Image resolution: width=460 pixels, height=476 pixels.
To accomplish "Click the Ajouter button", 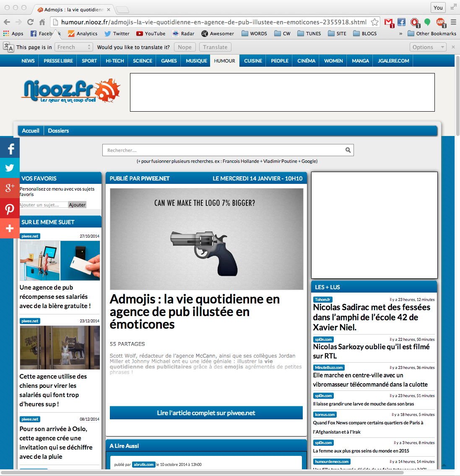I will 77,205.
